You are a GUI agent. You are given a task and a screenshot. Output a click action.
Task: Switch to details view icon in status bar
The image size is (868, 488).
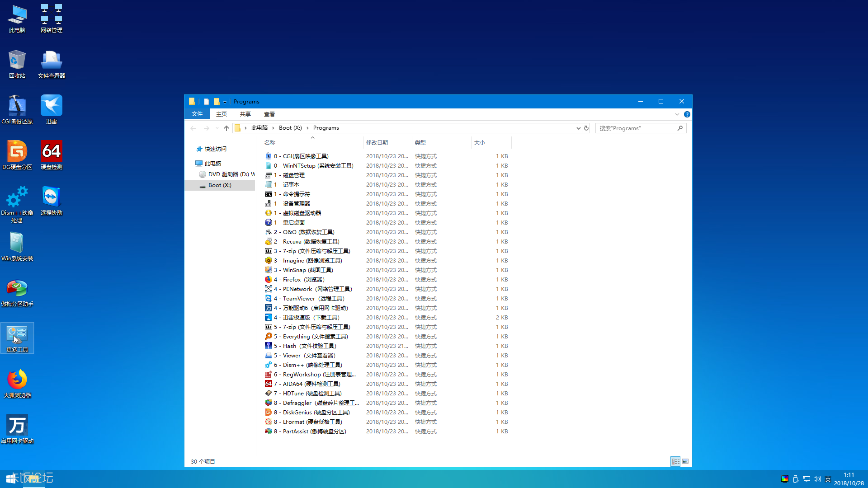tap(675, 461)
